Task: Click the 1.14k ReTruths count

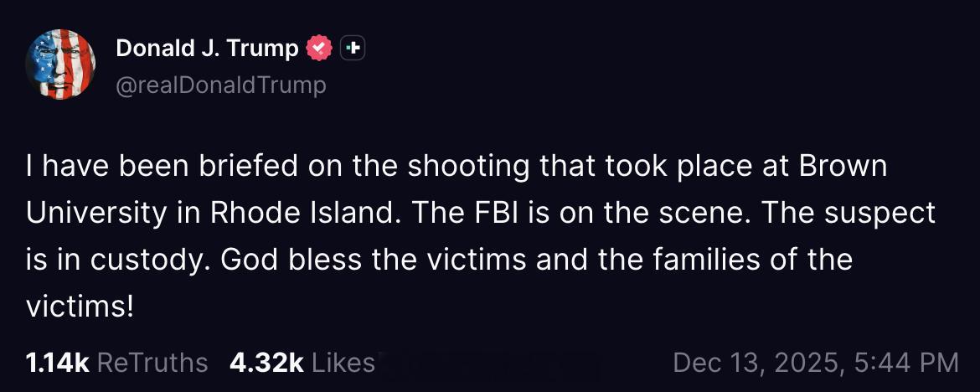Action: coord(57,362)
